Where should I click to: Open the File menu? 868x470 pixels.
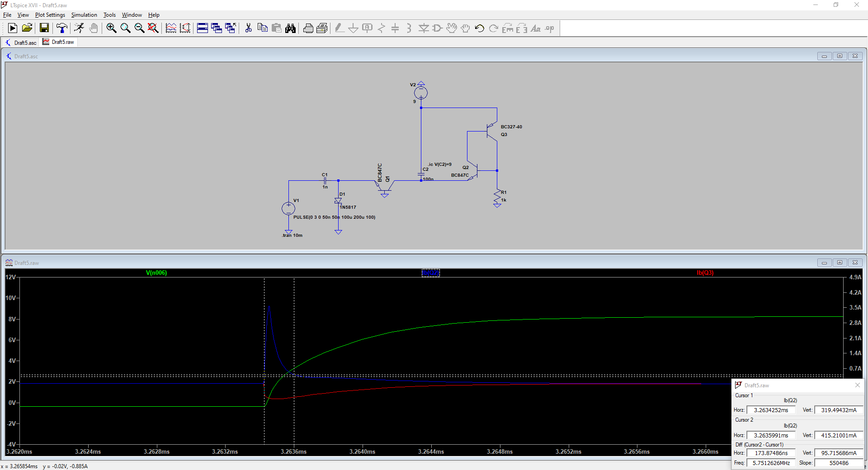click(7, 15)
